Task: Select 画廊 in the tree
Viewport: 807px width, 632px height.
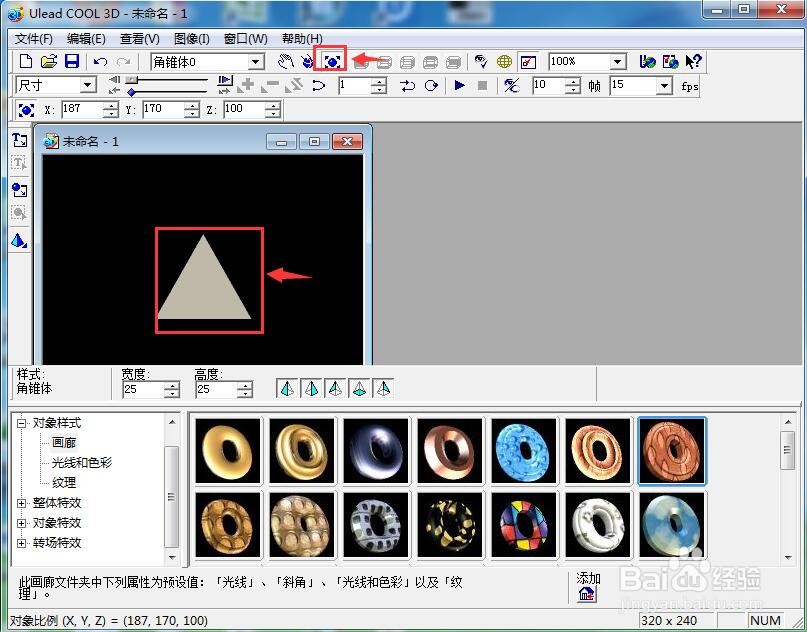Action: pyautogui.click(x=64, y=443)
